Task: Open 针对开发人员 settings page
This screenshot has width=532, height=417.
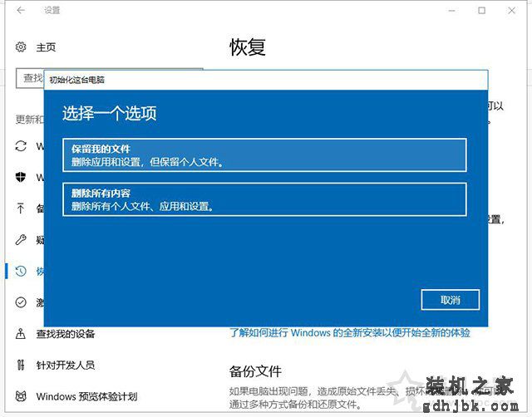Action: 66,365
